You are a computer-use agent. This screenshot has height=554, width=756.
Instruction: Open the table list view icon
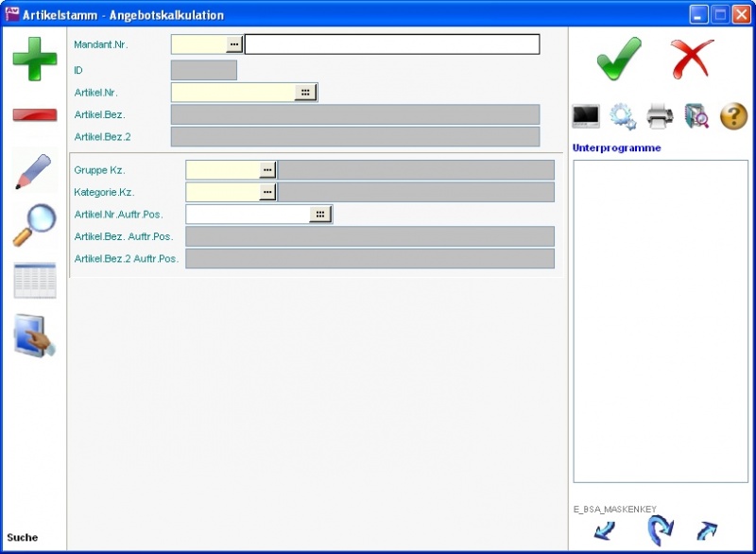point(34,281)
